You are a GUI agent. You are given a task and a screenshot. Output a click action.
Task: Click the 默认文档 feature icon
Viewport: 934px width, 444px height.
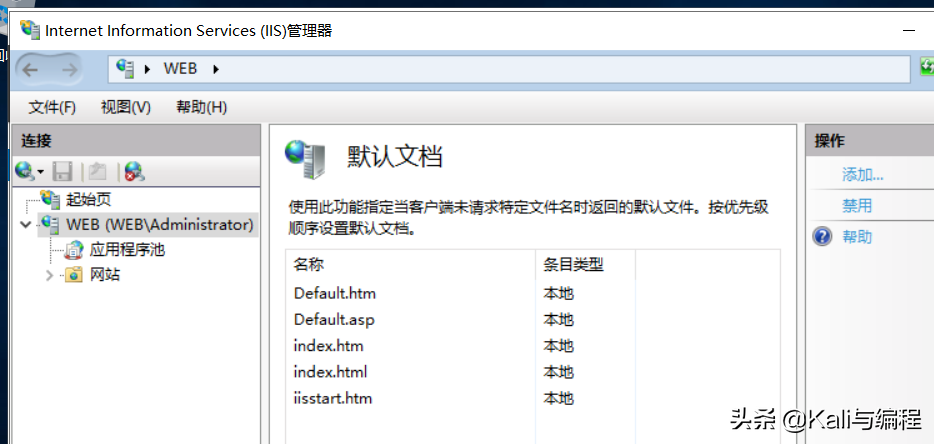(306, 159)
